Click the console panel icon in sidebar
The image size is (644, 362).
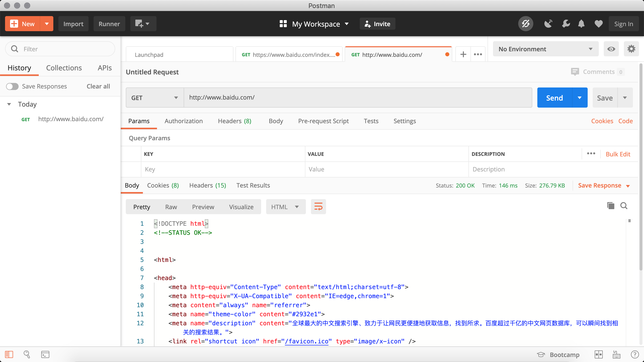(x=44, y=354)
